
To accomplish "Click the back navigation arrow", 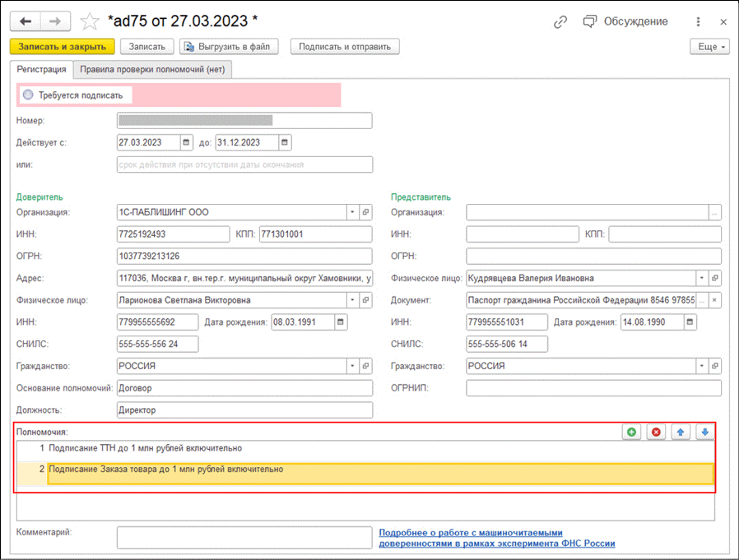I will click(26, 21).
